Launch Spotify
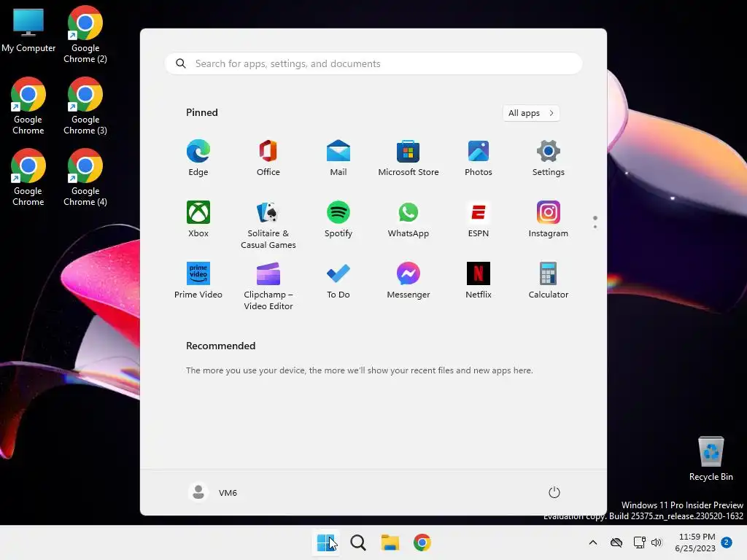Screen dimensions: 747x560 (338, 219)
